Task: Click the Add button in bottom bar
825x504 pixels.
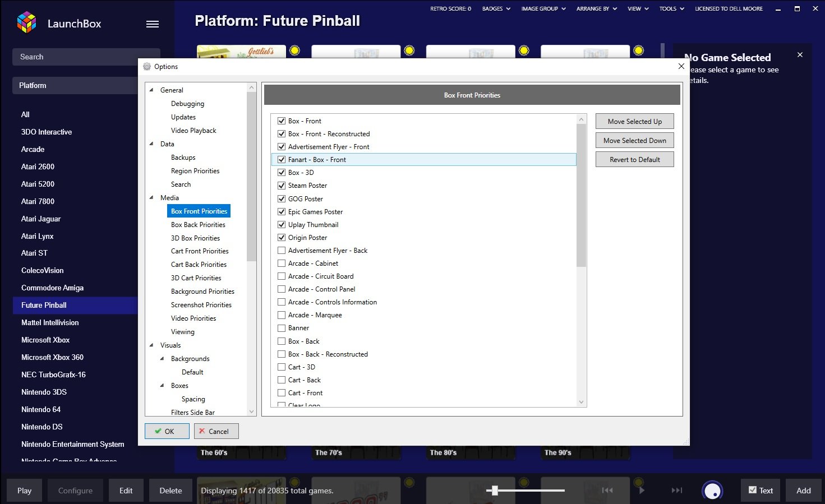Action: 803,491
